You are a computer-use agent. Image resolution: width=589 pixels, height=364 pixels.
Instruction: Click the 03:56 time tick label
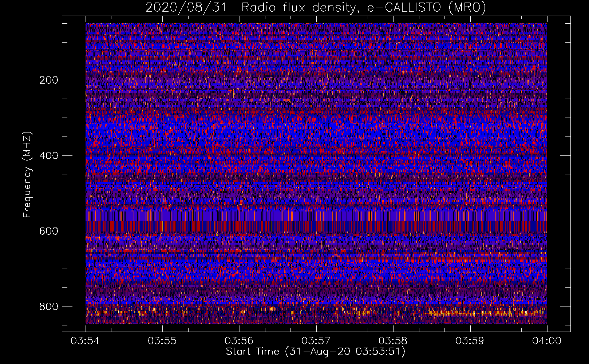tap(240, 341)
